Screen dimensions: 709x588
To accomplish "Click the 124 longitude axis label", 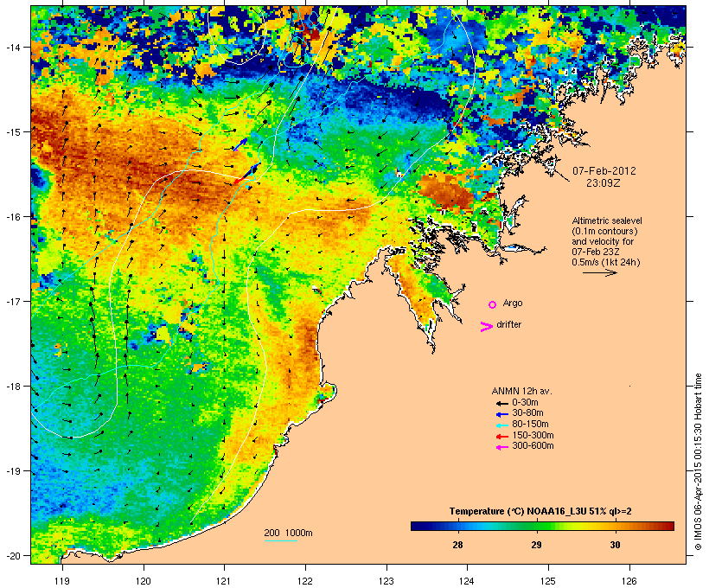I will pos(468,581).
